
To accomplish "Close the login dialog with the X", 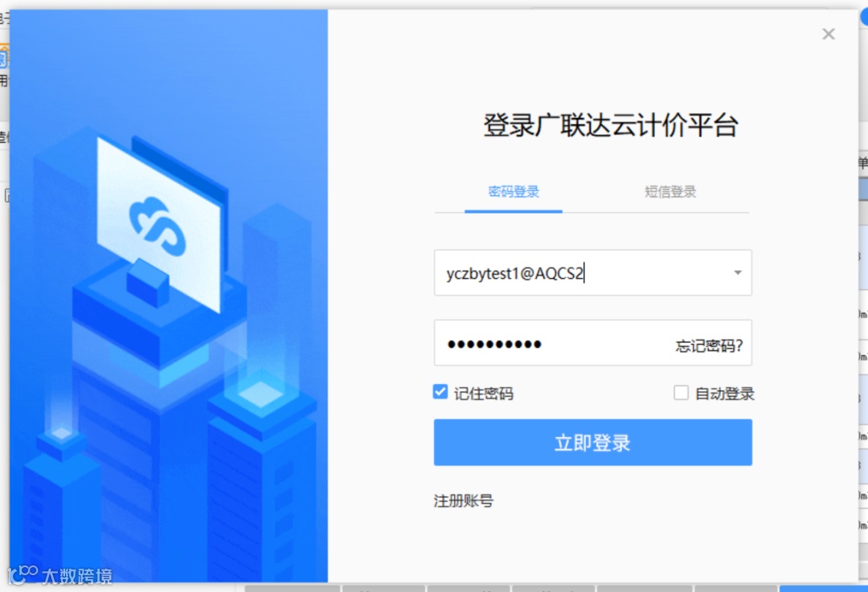I will pos(828,35).
